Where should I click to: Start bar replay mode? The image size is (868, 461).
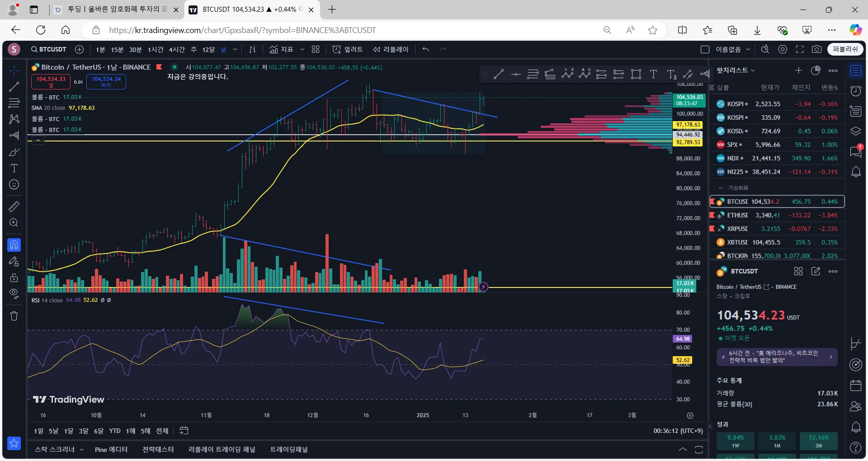[391, 49]
